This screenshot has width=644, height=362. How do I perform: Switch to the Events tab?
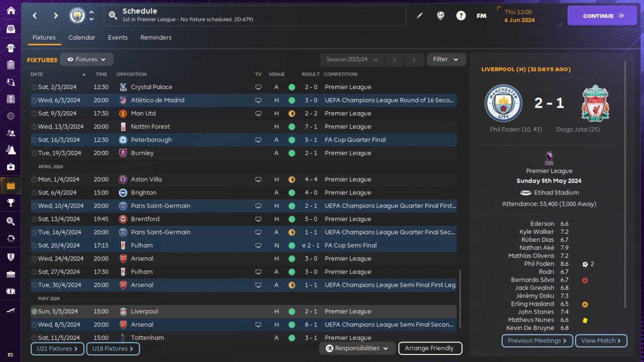(118, 38)
